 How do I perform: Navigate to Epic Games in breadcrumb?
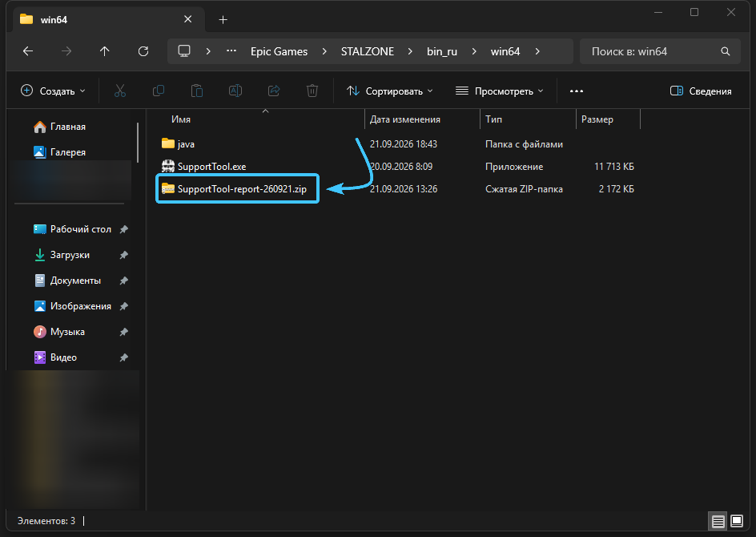click(x=279, y=51)
